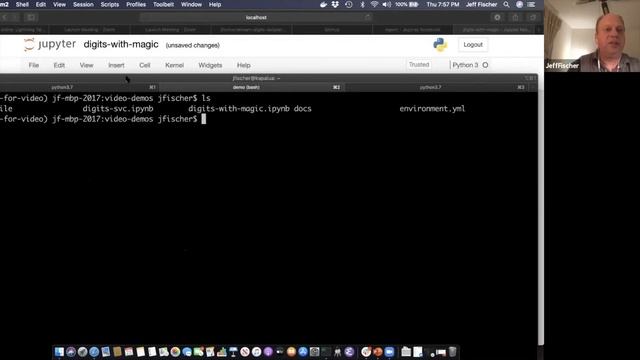The height and width of the screenshot is (360, 640).
Task: Click digits-with-magic.ipynb in the terminal output
Action: [239, 109]
